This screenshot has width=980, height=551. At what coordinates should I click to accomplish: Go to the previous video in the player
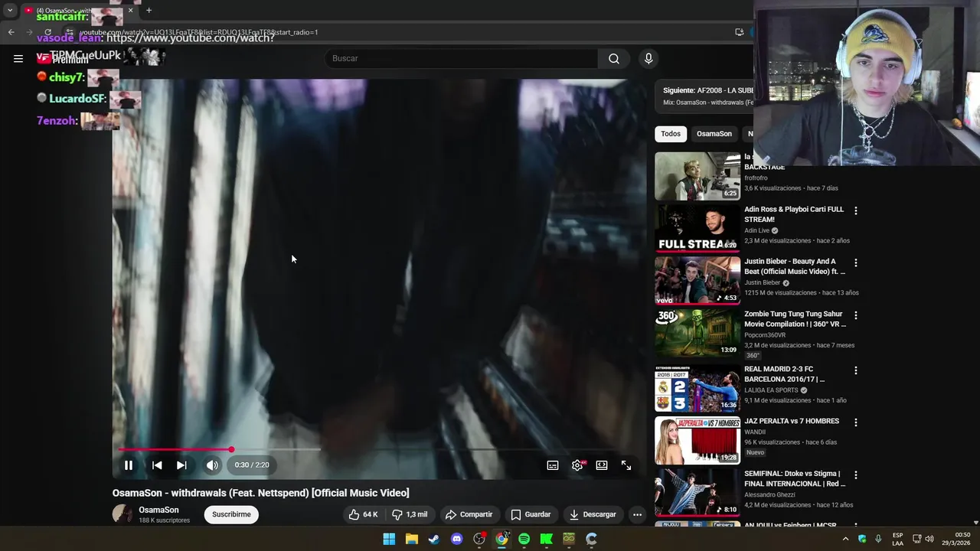point(157,465)
